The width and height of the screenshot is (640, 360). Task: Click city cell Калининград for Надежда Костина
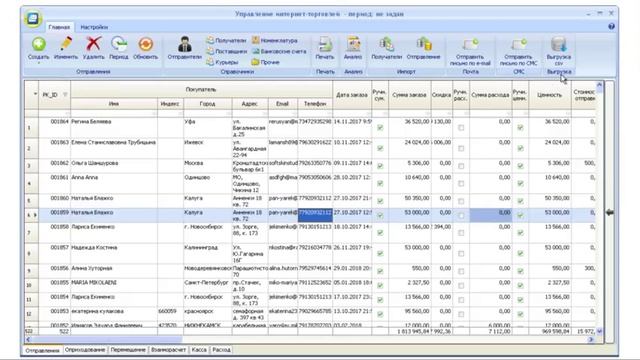coord(207,253)
